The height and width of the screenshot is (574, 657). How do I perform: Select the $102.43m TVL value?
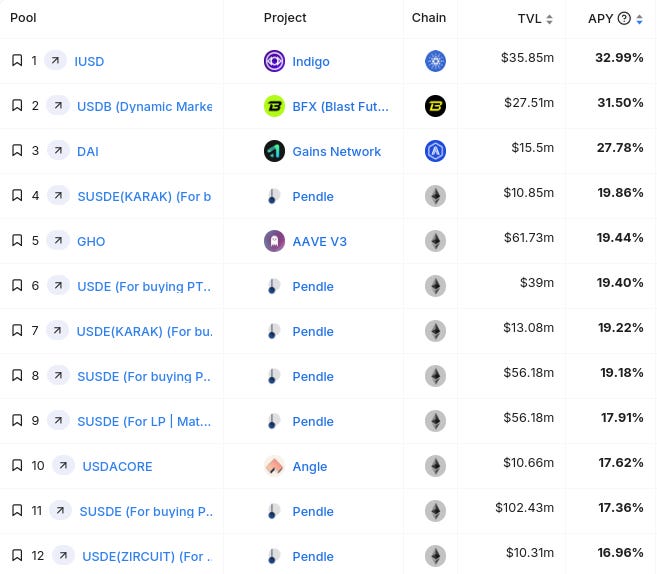[525, 507]
